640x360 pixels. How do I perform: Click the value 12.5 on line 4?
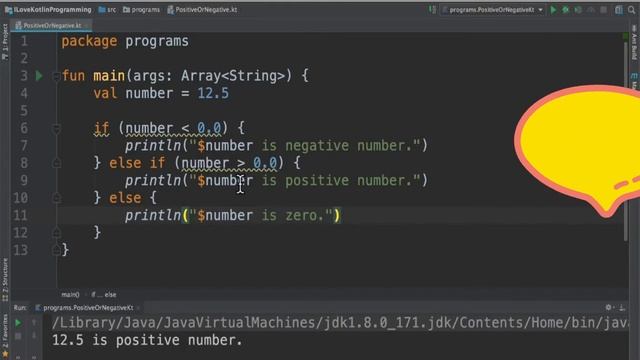(213, 93)
